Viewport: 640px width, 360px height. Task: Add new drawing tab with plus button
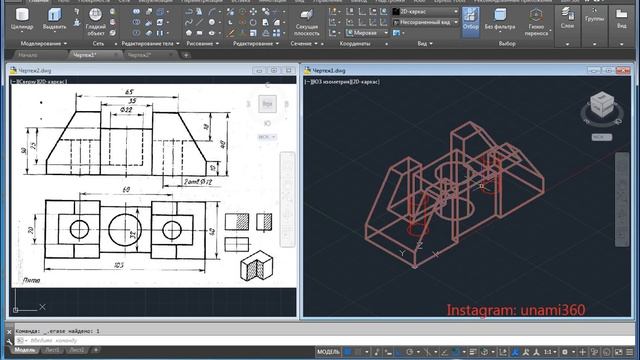pos(186,55)
